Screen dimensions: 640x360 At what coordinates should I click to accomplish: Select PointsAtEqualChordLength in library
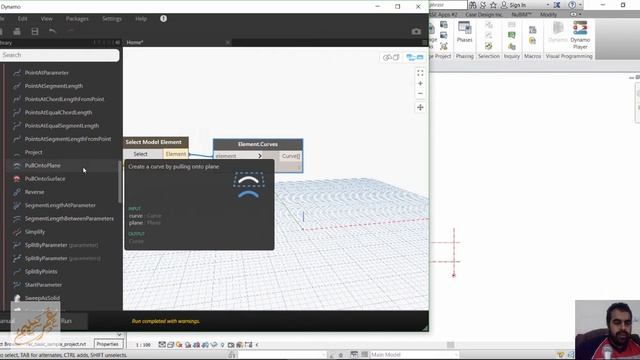[x=58, y=113]
